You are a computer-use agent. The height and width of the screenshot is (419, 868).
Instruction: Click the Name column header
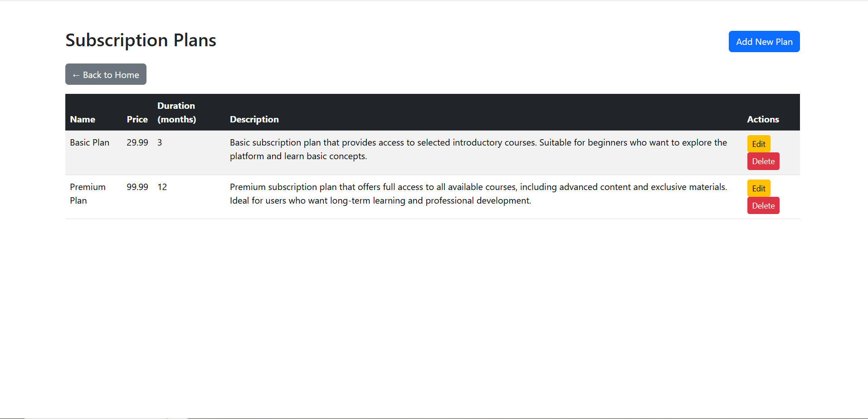tap(83, 119)
